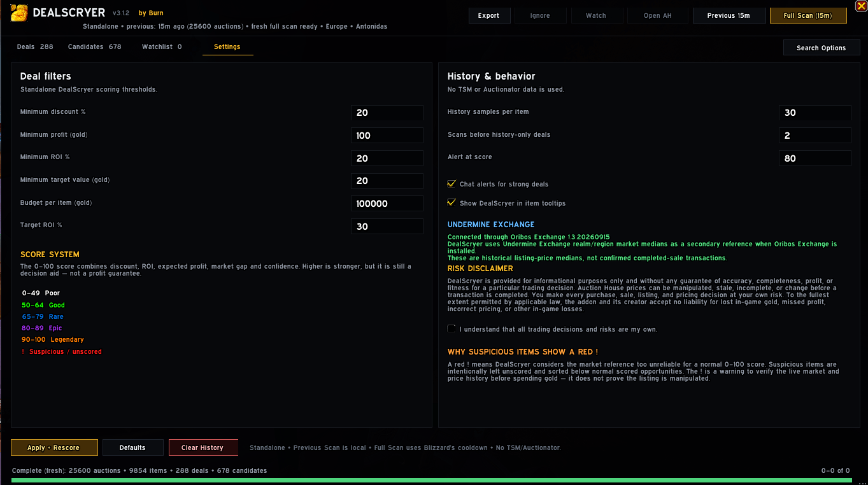Click the "90-100 Legendary" score legend entry
The image size is (868, 485).
[x=53, y=339]
